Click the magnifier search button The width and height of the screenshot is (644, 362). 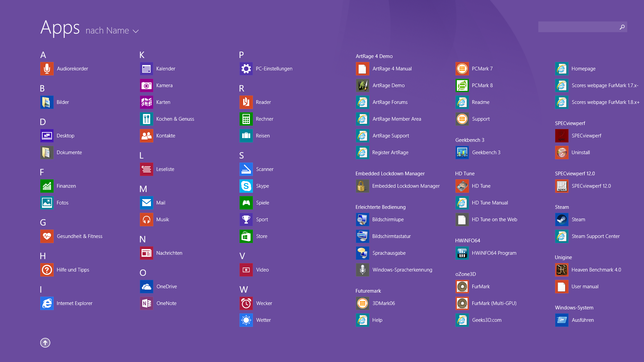(622, 27)
